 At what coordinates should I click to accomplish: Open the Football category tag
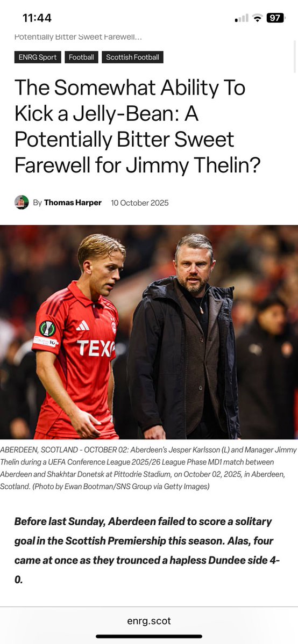point(82,57)
